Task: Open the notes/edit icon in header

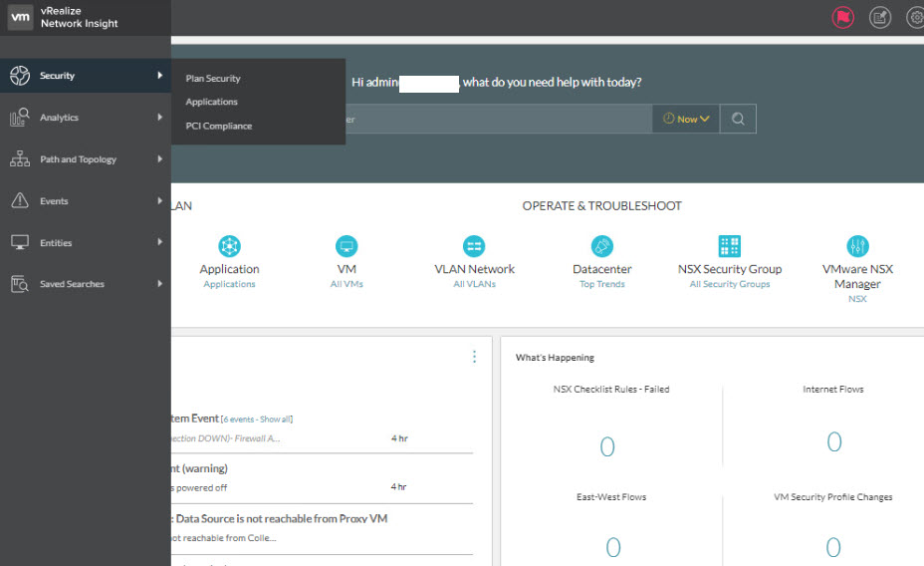Action: [x=879, y=17]
